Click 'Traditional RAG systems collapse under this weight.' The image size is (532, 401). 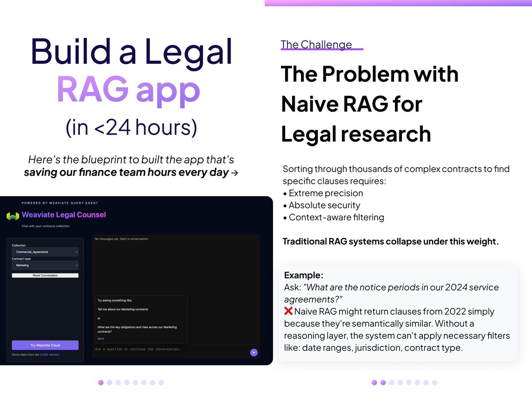(x=391, y=241)
